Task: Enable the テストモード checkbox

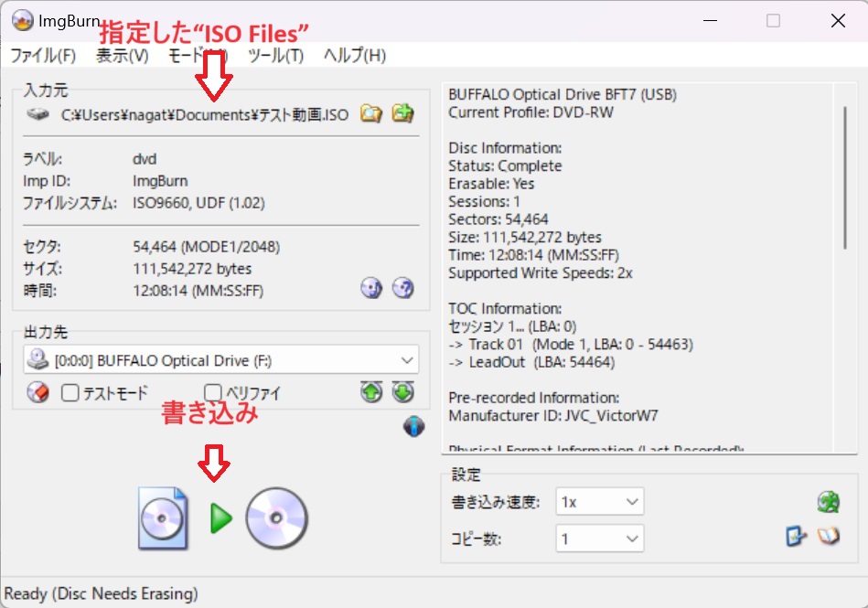Action: (x=70, y=393)
